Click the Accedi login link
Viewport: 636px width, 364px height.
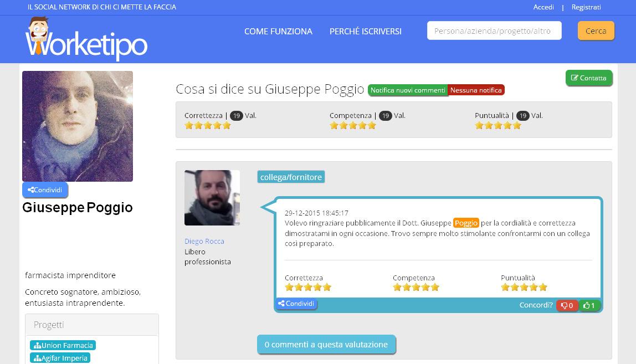tap(543, 7)
